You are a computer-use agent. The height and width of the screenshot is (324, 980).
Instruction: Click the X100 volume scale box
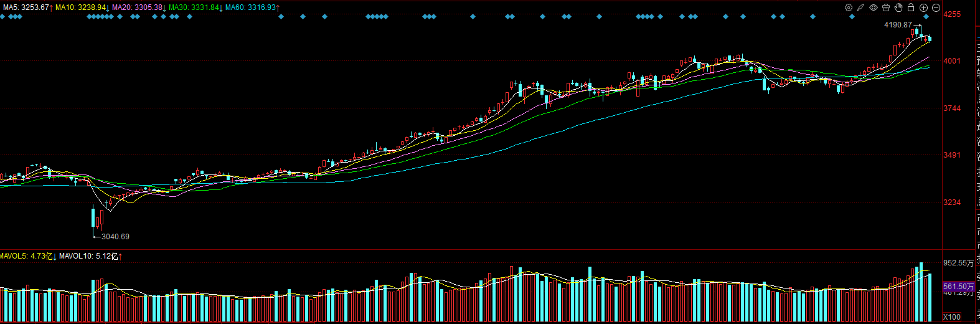[x=952, y=317]
